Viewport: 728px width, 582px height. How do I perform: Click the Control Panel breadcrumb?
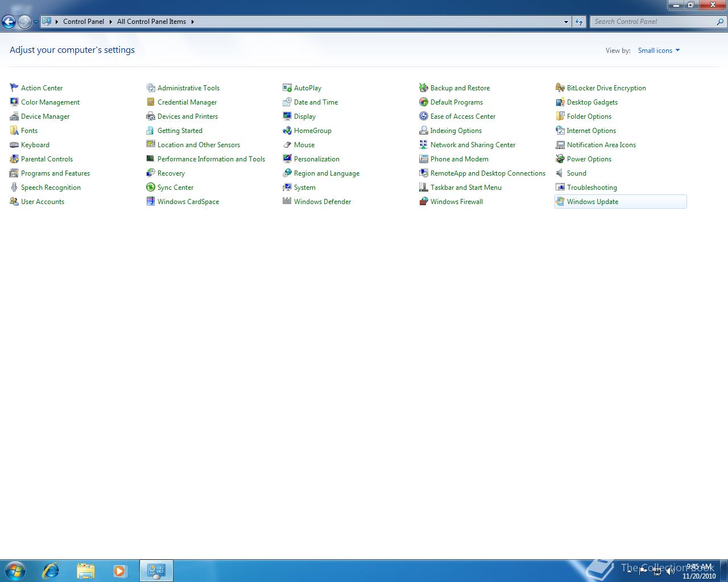(x=84, y=22)
